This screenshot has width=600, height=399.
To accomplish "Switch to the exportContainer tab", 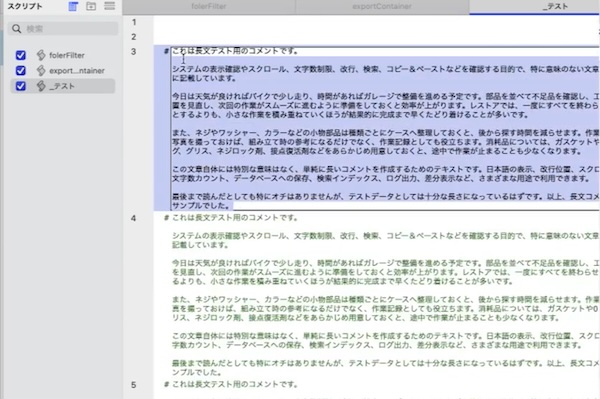I will point(382,7).
